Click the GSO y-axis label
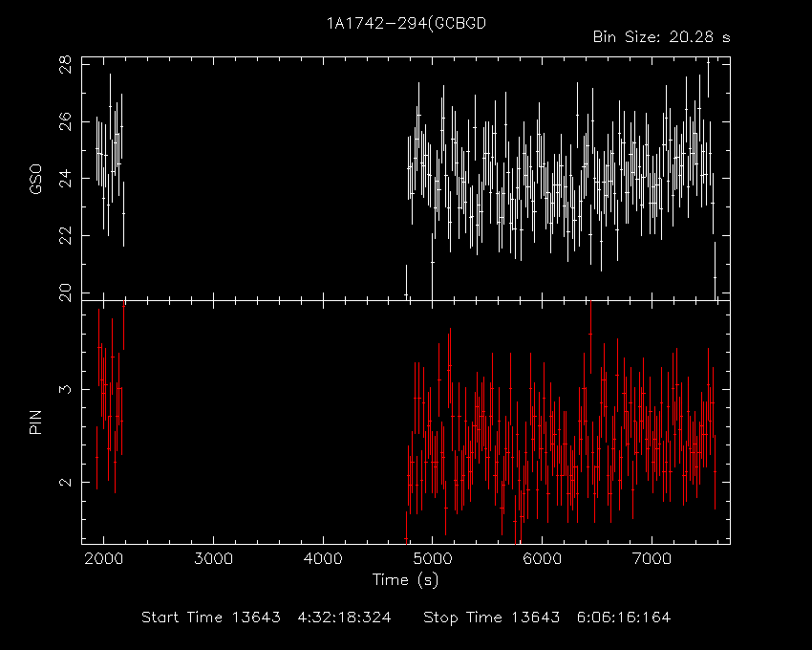The height and width of the screenshot is (650, 812). click(x=35, y=179)
